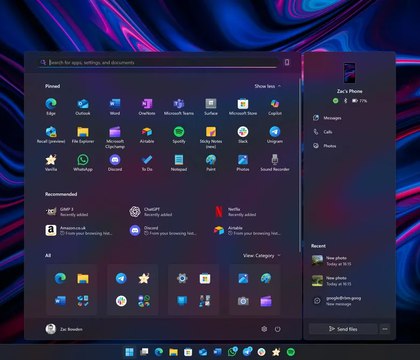Open the Edge pinned app
The width and height of the screenshot is (420, 360).
pos(51,107)
